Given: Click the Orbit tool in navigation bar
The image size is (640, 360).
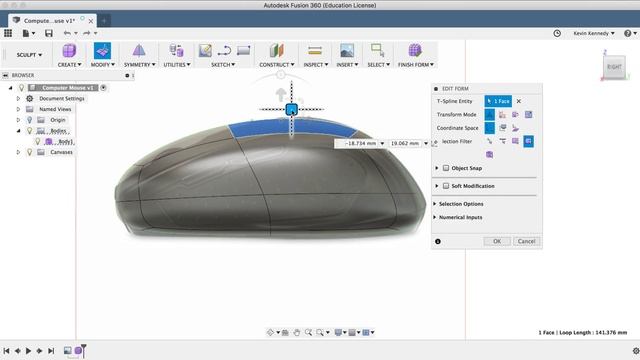Looking at the screenshot, I should (x=270, y=333).
